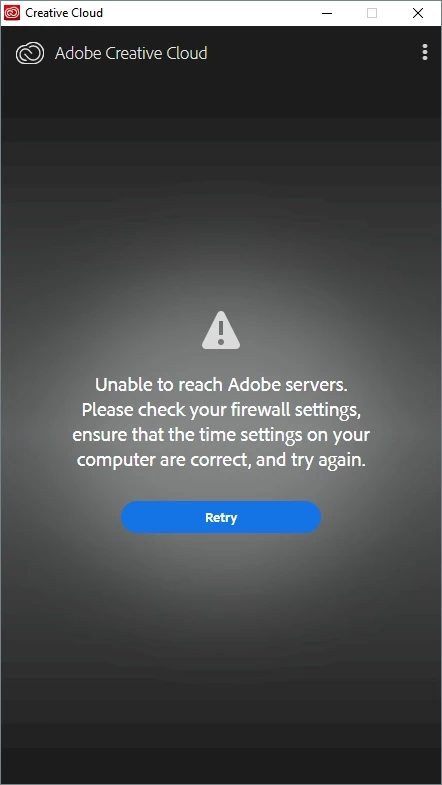Open the three-dot options menu
The height and width of the screenshot is (785, 442).
tap(424, 52)
